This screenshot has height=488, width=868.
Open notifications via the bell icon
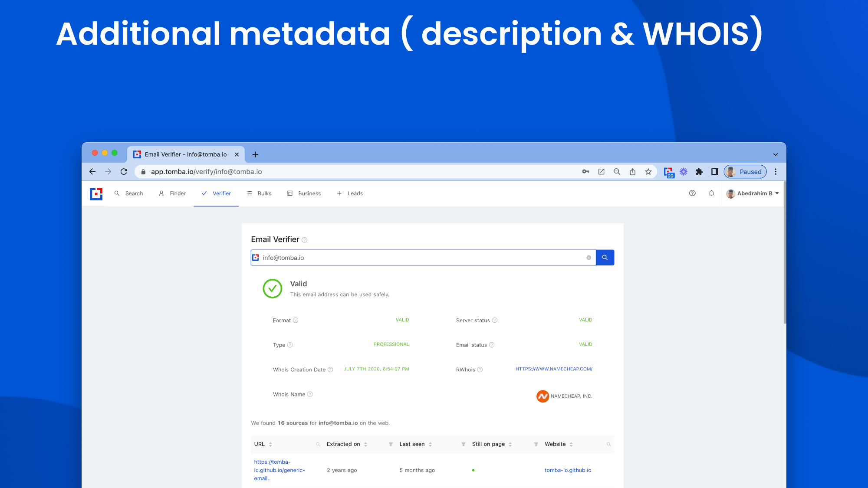[711, 193]
